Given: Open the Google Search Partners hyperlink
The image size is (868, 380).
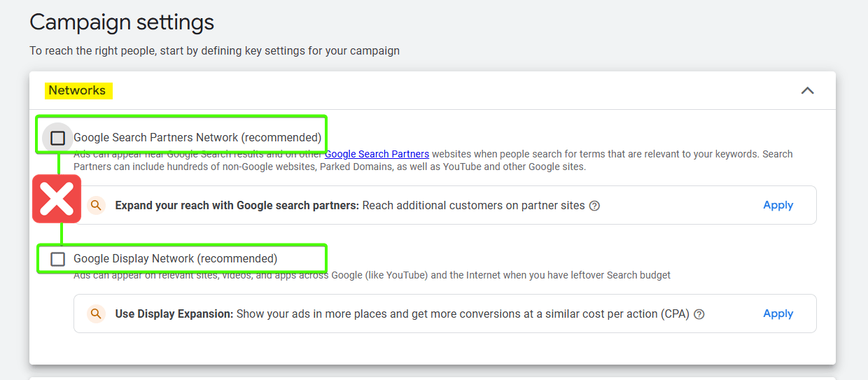Looking at the screenshot, I should click(x=377, y=154).
